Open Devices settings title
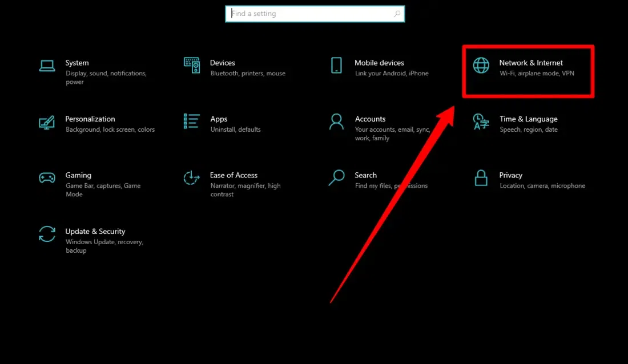 point(222,63)
